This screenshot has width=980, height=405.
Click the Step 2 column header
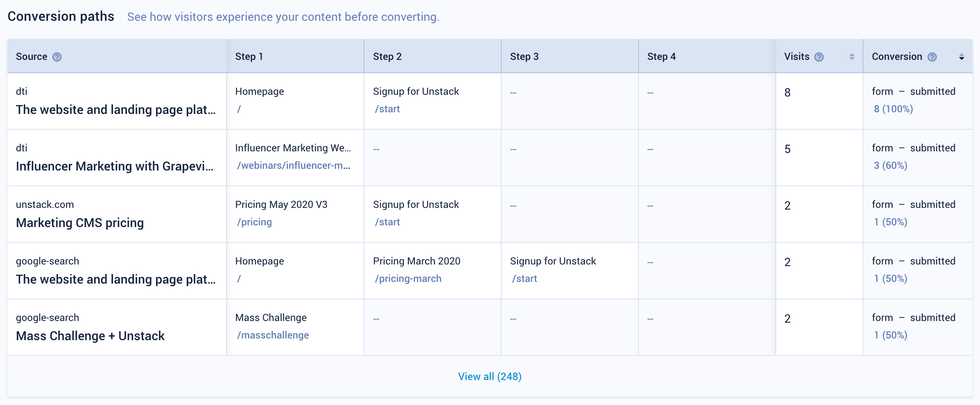click(x=387, y=57)
